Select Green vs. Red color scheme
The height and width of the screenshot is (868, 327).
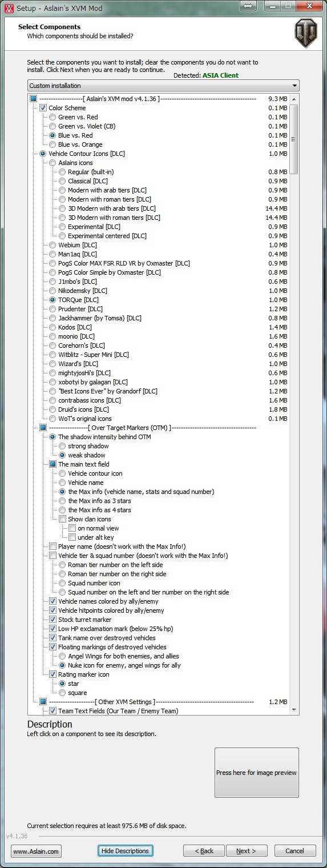point(53,117)
